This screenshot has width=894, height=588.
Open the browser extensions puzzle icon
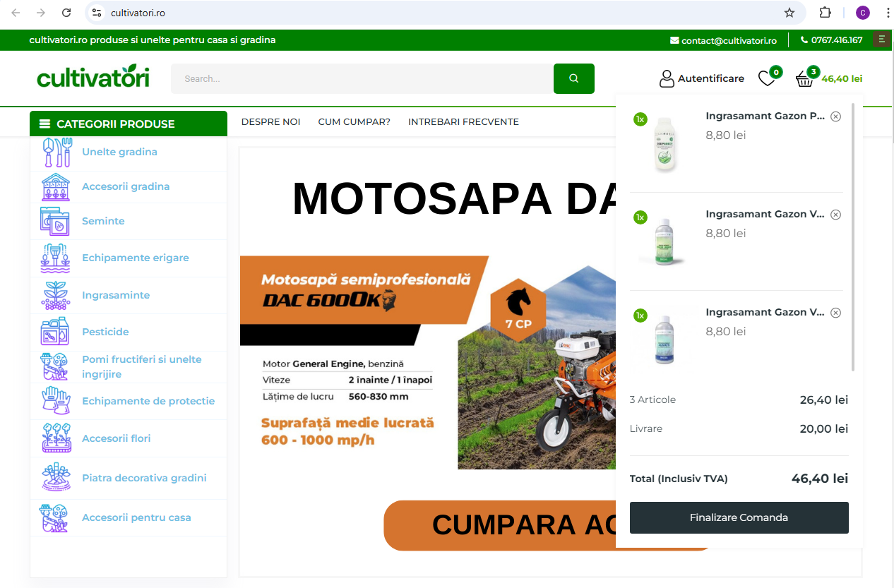[x=825, y=13]
